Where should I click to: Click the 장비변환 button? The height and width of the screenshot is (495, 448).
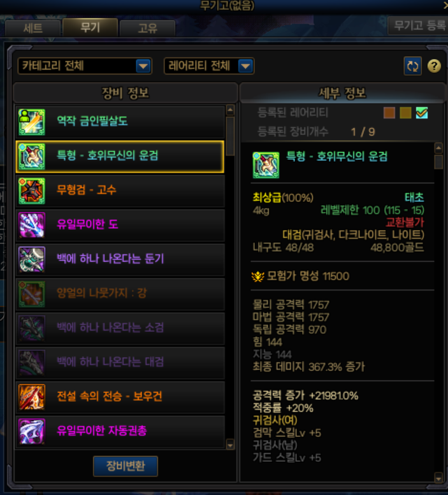coord(126,466)
